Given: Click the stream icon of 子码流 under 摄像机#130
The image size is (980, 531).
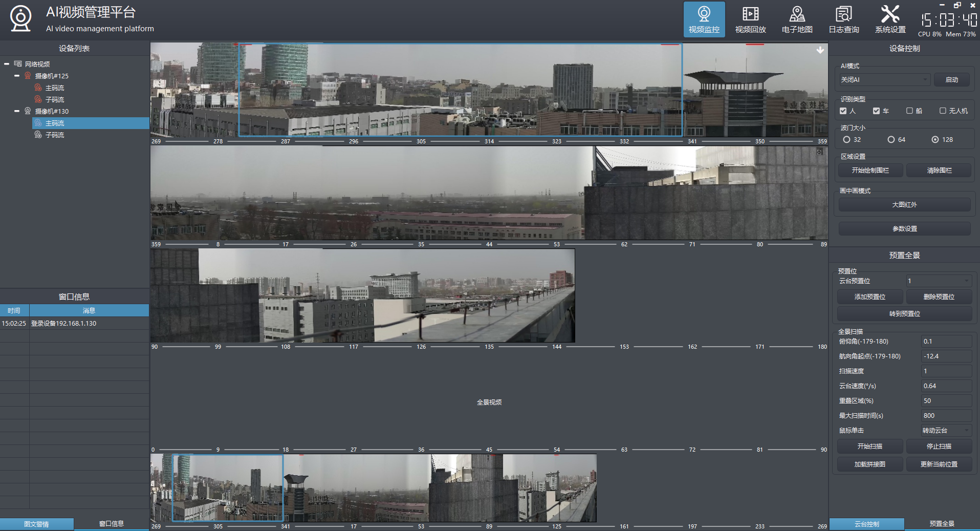Looking at the screenshot, I should [38, 135].
